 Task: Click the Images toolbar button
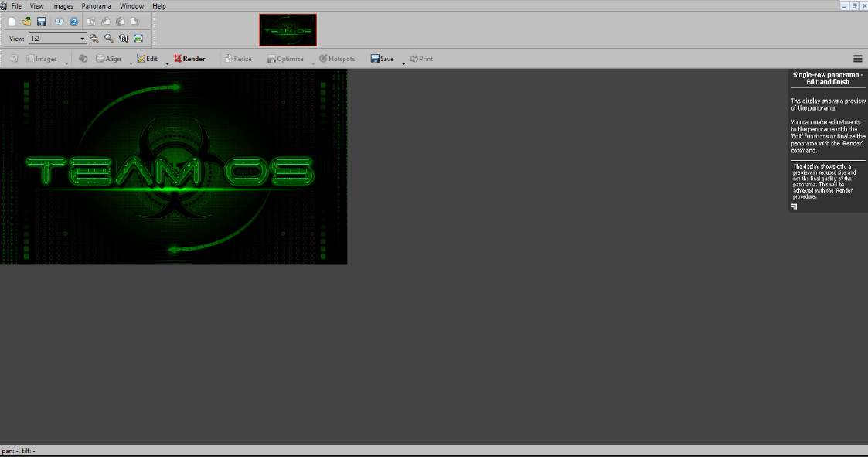point(42,59)
